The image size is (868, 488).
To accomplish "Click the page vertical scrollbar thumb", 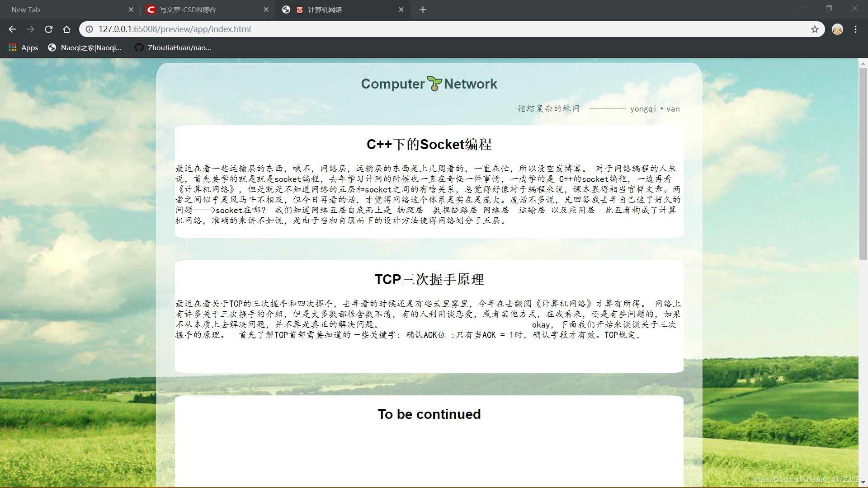I will [x=863, y=163].
